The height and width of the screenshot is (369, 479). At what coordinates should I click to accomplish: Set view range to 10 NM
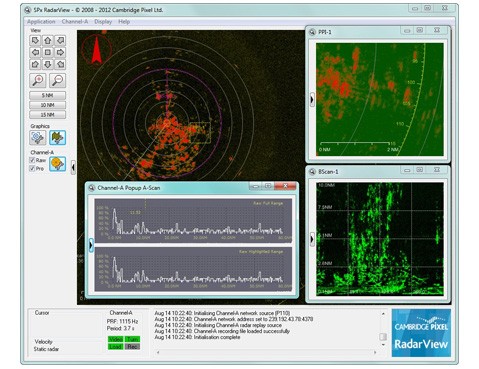[48, 105]
